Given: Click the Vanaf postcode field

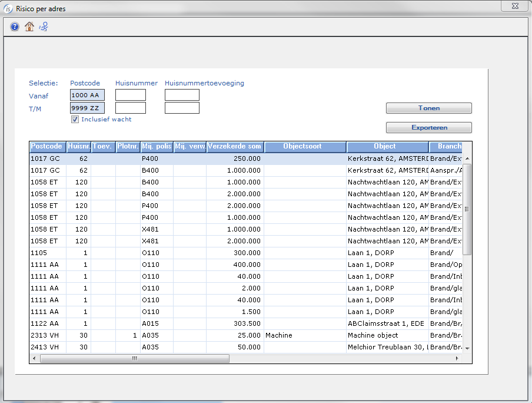Looking at the screenshot, I should (x=87, y=95).
